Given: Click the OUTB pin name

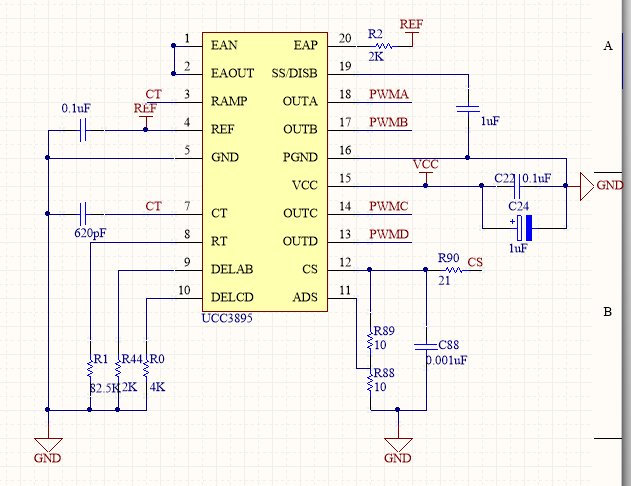Looking at the screenshot, I should coord(300,129).
